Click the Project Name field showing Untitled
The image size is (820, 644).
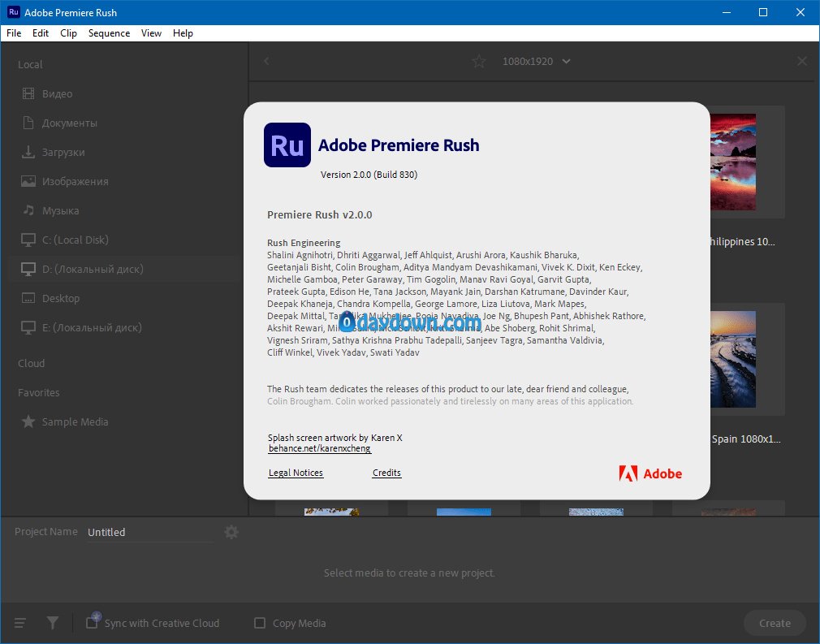(x=151, y=532)
